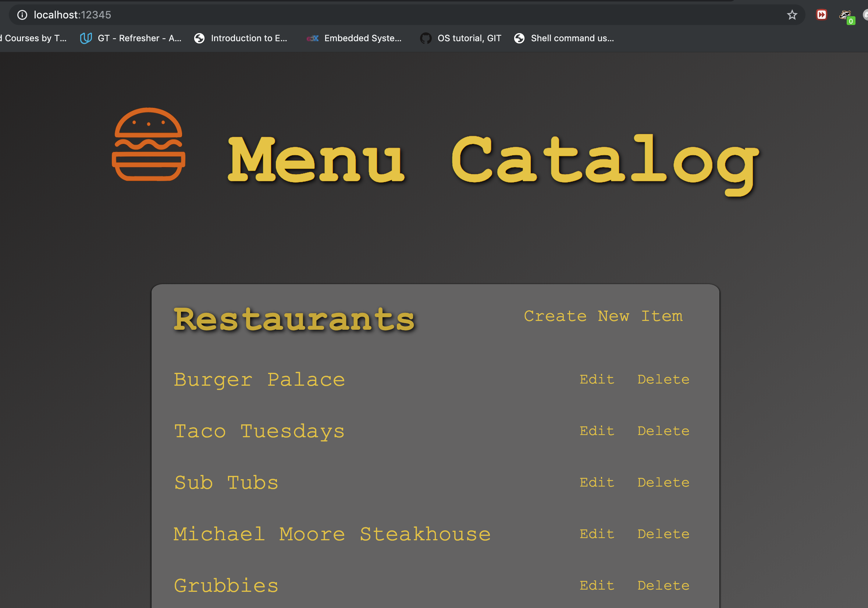
Task: Click the edX icon on the Embedded Systems bookmark
Action: (312, 38)
